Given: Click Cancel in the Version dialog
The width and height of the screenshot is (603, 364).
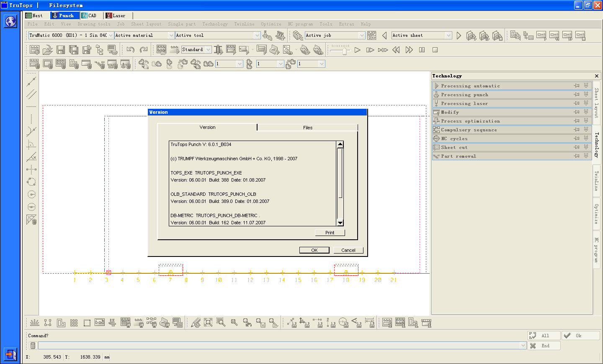Looking at the screenshot, I should pos(348,250).
